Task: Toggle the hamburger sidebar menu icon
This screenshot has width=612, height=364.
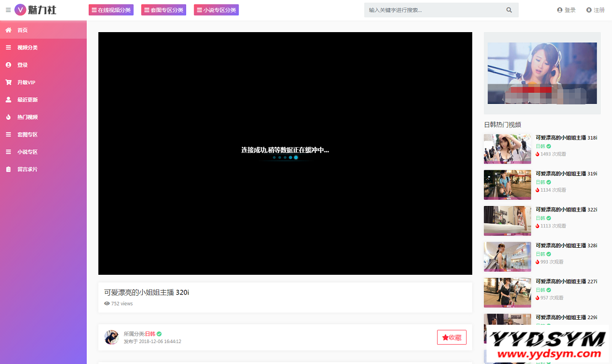Action: [8, 10]
